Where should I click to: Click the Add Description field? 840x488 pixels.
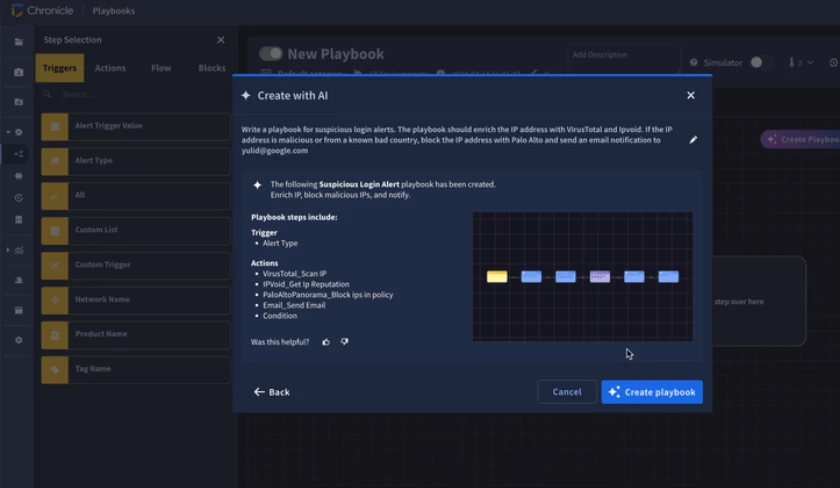click(x=624, y=58)
